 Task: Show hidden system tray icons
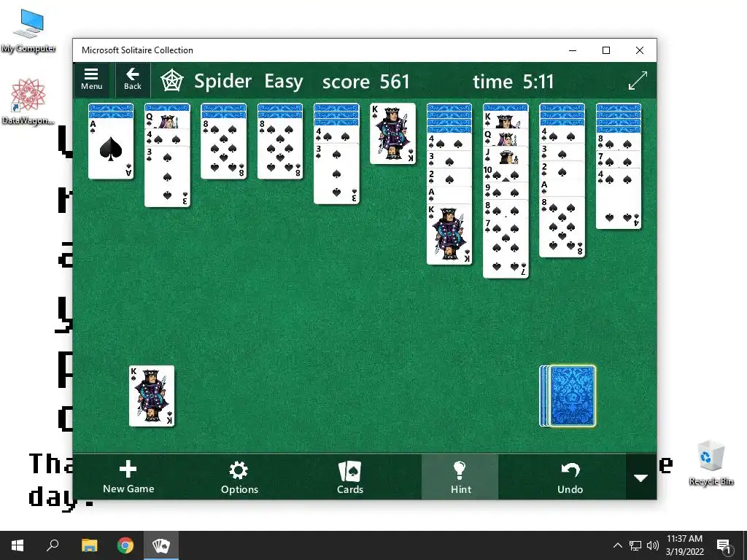[x=617, y=545]
